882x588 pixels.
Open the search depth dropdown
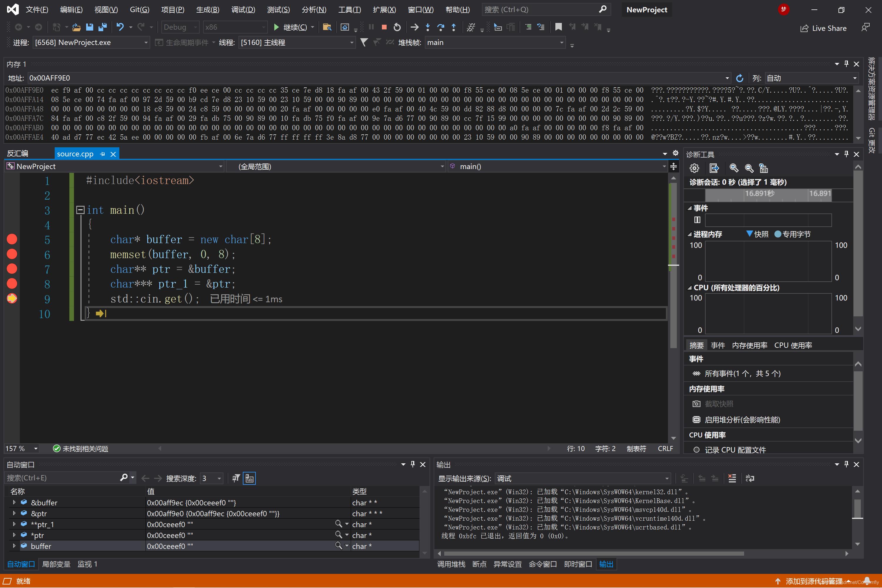[x=212, y=478]
